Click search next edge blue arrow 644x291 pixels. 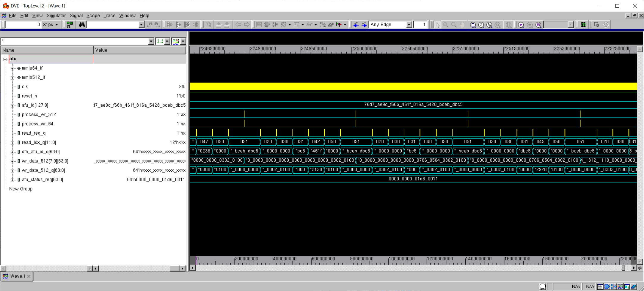tap(364, 25)
